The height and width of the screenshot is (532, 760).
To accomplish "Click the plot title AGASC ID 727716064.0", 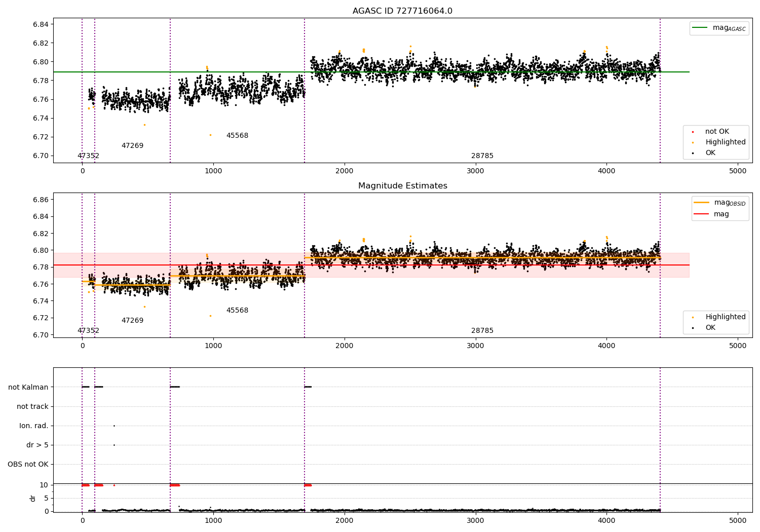I will pyautogui.click(x=402, y=11).
